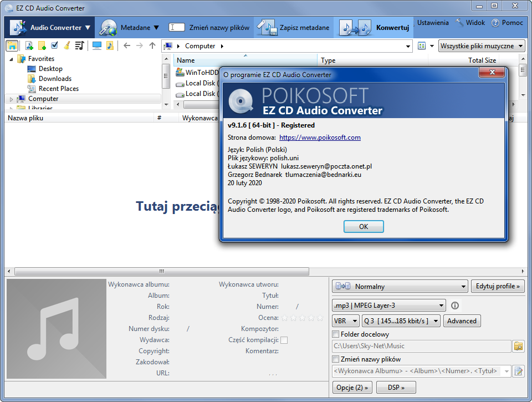
Task: Click the music folder icon in the toolbar
Action: tap(110, 45)
